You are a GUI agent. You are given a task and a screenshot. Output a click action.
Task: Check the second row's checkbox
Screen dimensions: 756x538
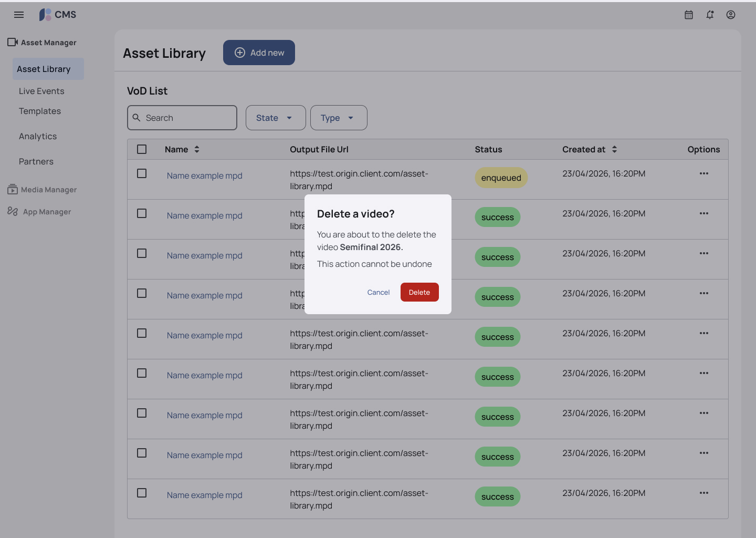pos(142,213)
